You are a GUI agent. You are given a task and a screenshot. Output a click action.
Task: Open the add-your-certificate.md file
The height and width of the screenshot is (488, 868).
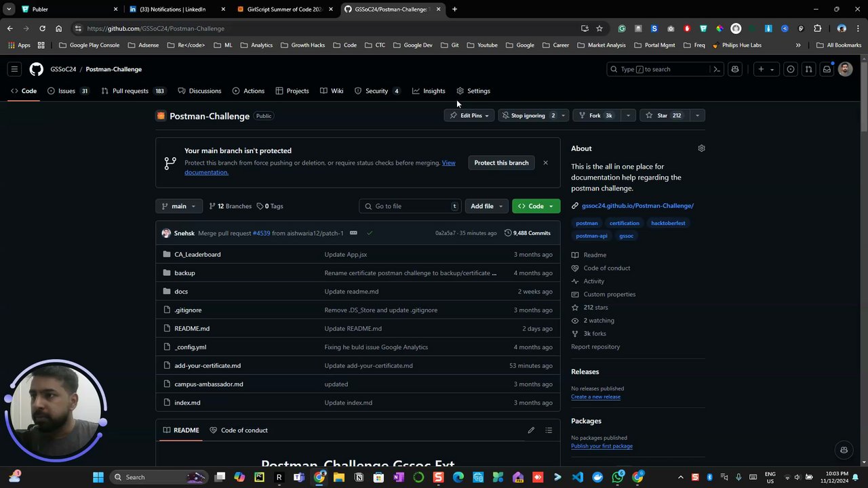tap(208, 365)
